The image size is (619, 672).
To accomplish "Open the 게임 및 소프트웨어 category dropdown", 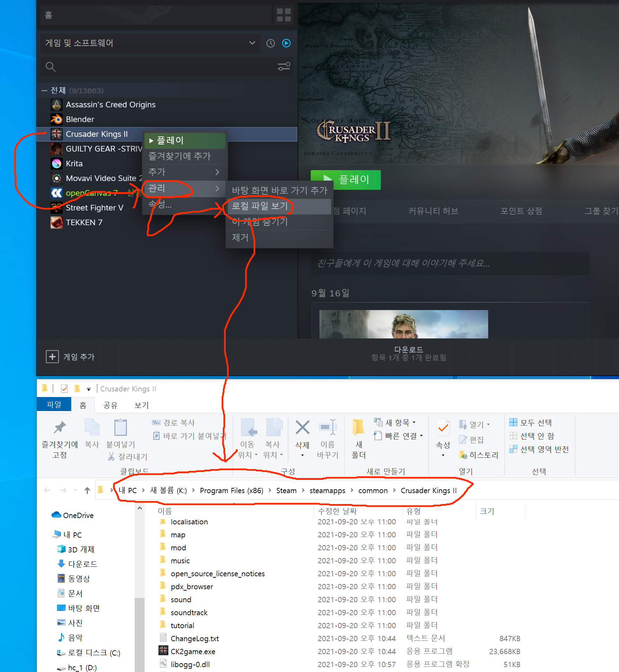I will [150, 43].
